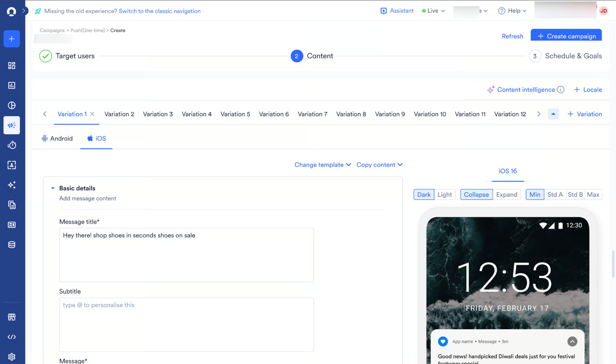The width and height of the screenshot is (616, 364).
Task: Select the Min preview size
Action: pyautogui.click(x=535, y=195)
